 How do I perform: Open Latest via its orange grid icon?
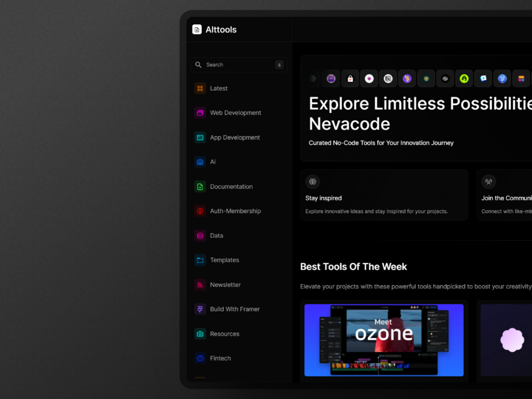[200, 88]
